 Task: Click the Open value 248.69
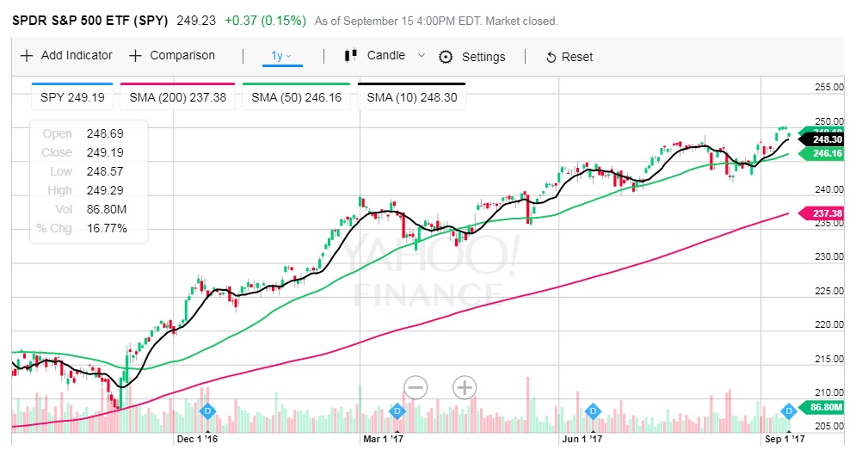click(105, 133)
